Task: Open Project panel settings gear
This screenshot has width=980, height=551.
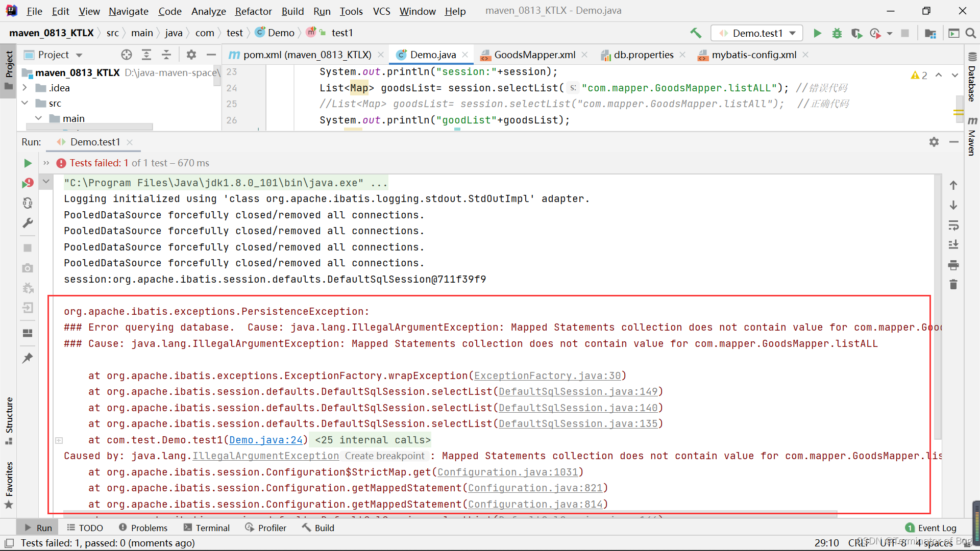Action: point(191,55)
